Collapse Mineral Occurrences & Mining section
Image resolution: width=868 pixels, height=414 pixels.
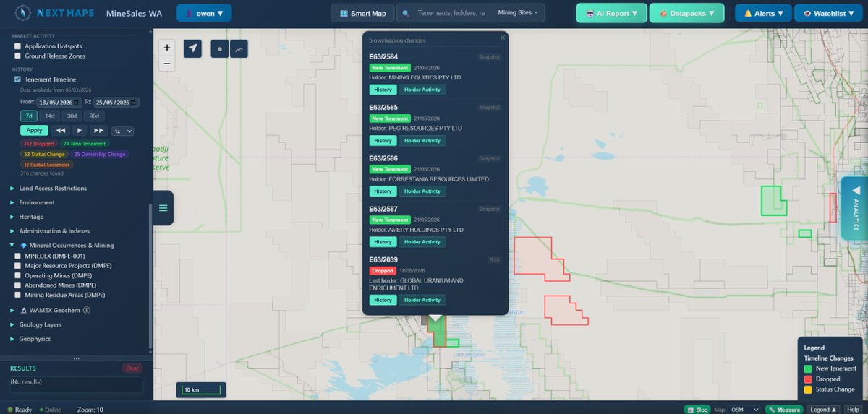point(61,246)
